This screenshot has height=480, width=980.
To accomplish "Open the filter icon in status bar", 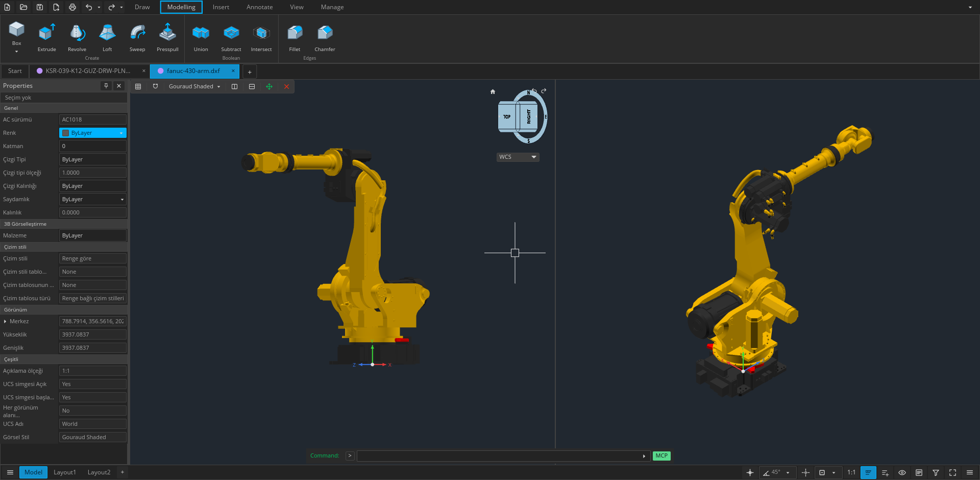I will tap(936, 473).
